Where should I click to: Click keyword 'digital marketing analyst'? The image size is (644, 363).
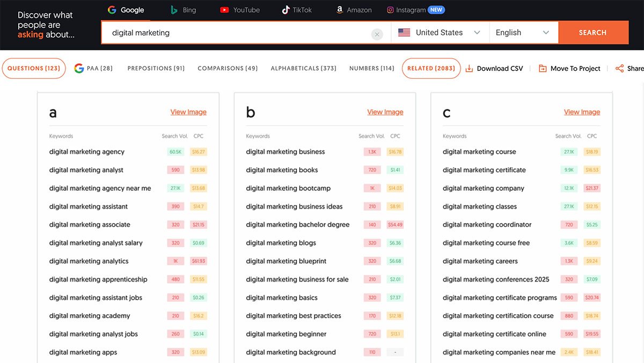(x=86, y=170)
